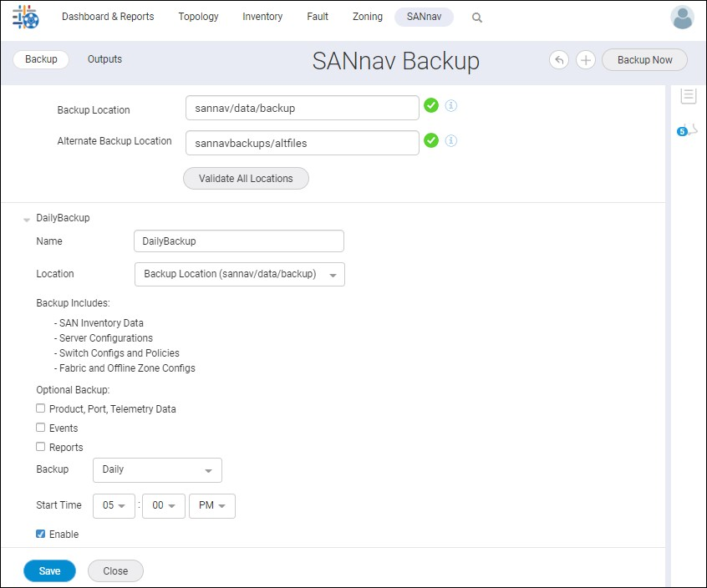The height and width of the screenshot is (588, 707).
Task: Click the info icon beside Backup Location
Action: (x=451, y=105)
